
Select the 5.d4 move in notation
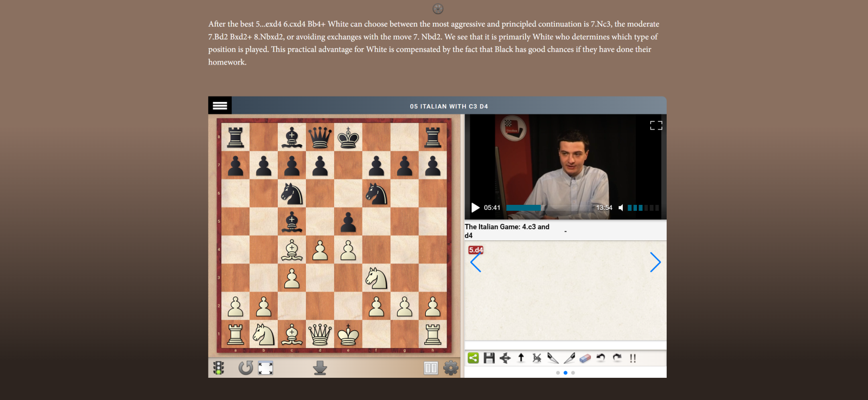click(x=476, y=250)
